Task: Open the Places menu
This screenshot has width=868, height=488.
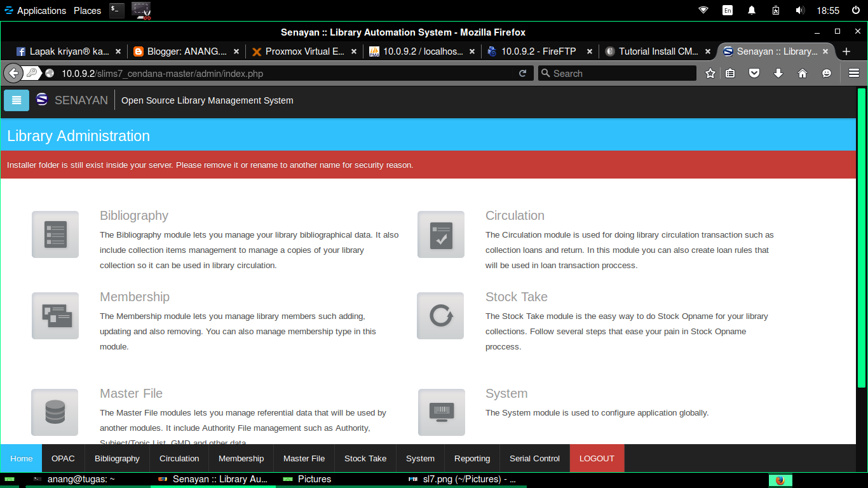Action: tap(87, 10)
